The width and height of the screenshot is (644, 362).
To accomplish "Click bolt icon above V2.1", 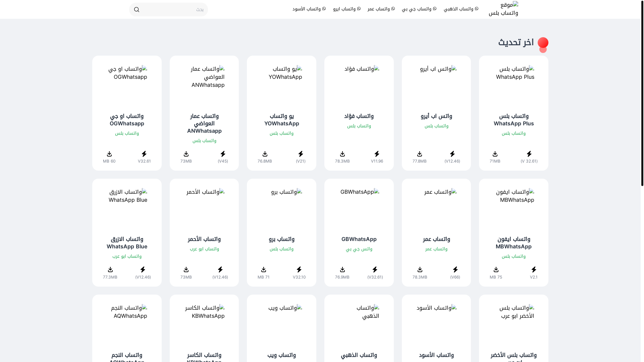I will [534, 270].
